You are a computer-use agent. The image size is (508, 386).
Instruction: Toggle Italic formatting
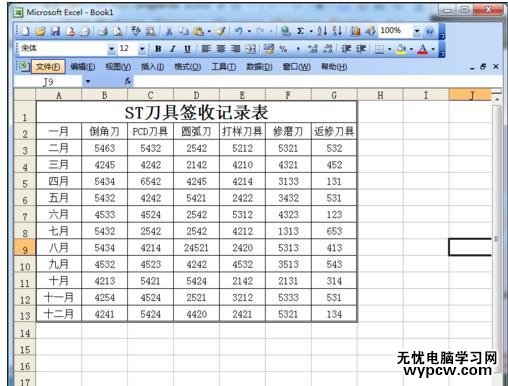(173, 49)
